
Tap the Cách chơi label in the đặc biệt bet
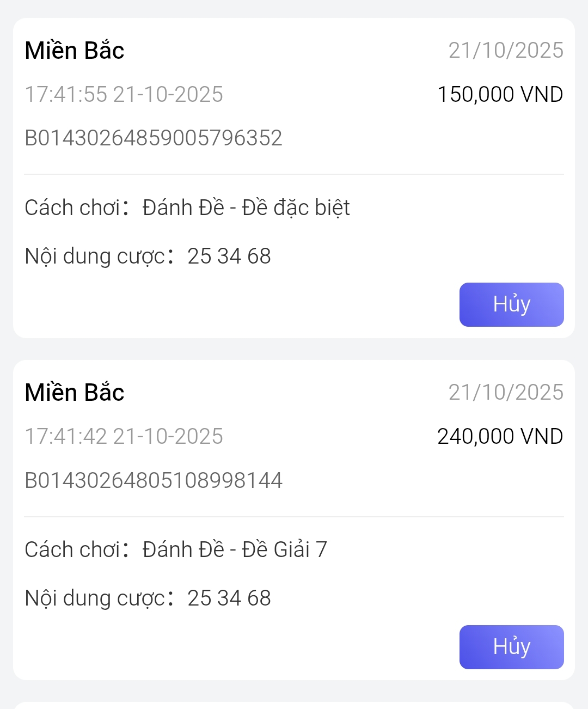pyautogui.click(x=72, y=207)
